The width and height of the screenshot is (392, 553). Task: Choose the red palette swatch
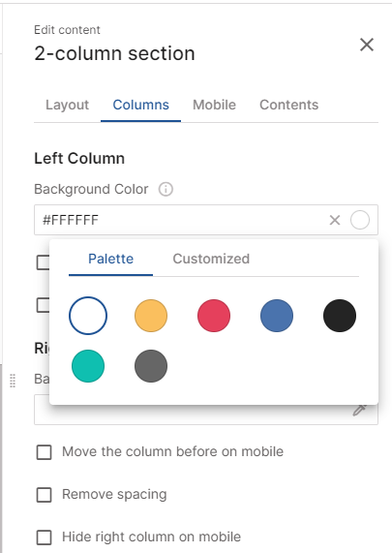(x=214, y=316)
